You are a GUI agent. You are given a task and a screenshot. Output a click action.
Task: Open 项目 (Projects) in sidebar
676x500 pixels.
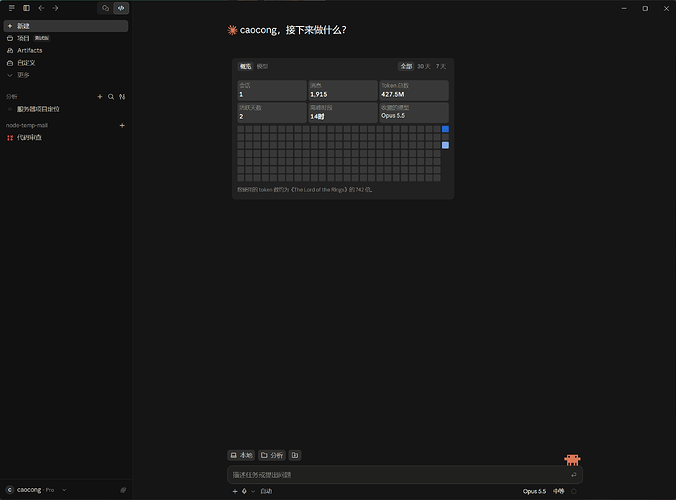23,38
